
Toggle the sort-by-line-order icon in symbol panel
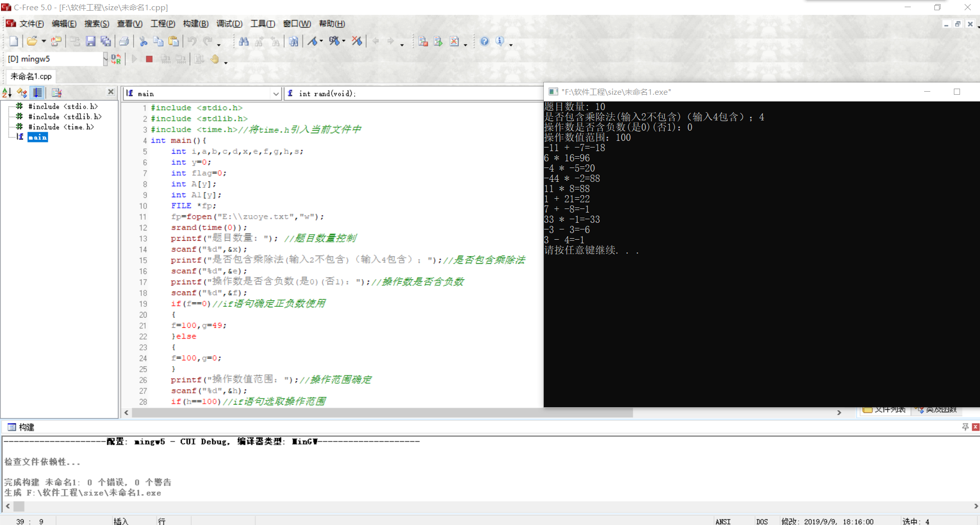click(38, 93)
